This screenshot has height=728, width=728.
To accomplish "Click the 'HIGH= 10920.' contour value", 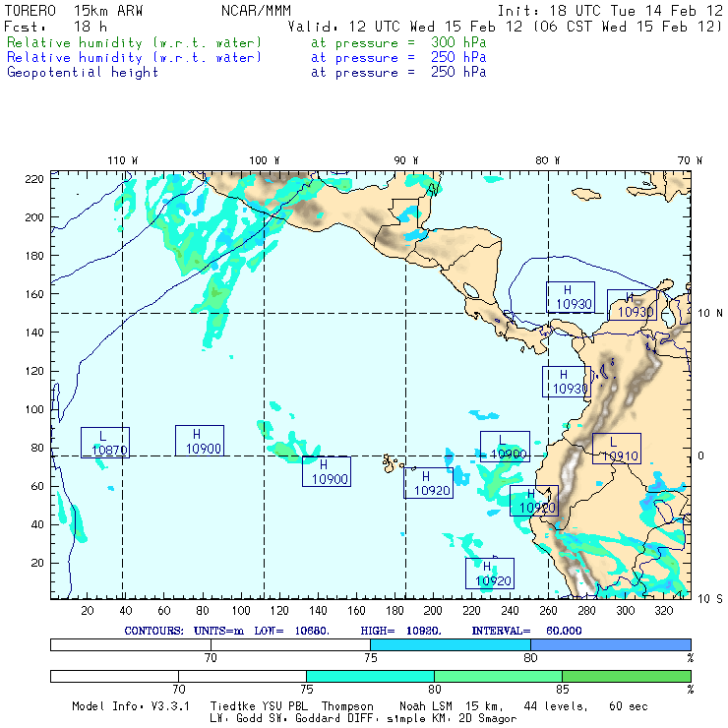I will coord(400,631).
